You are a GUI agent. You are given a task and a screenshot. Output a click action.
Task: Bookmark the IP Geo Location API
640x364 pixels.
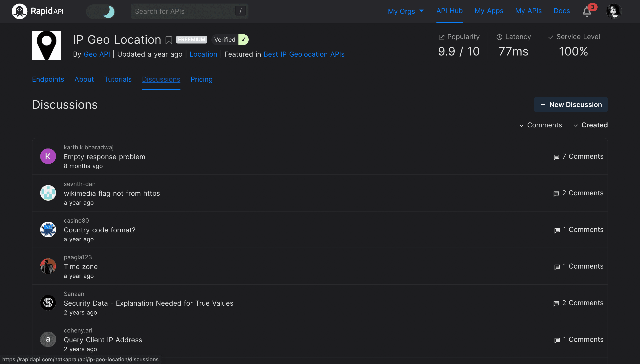click(x=169, y=40)
